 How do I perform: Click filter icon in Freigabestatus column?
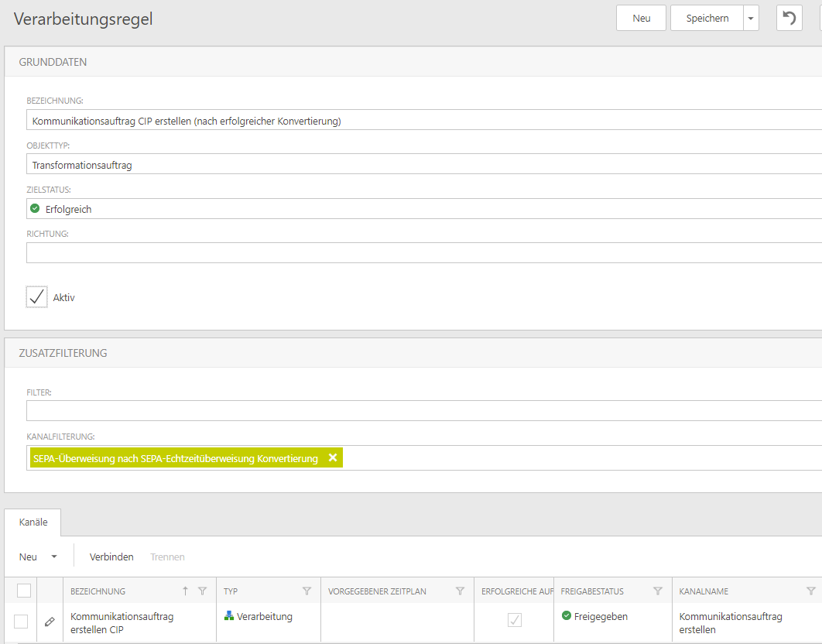point(658,591)
